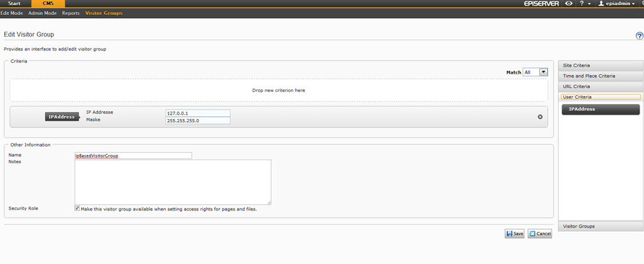Expand the URL Criteria section
This screenshot has height=264, width=644.
pyautogui.click(x=601, y=86)
